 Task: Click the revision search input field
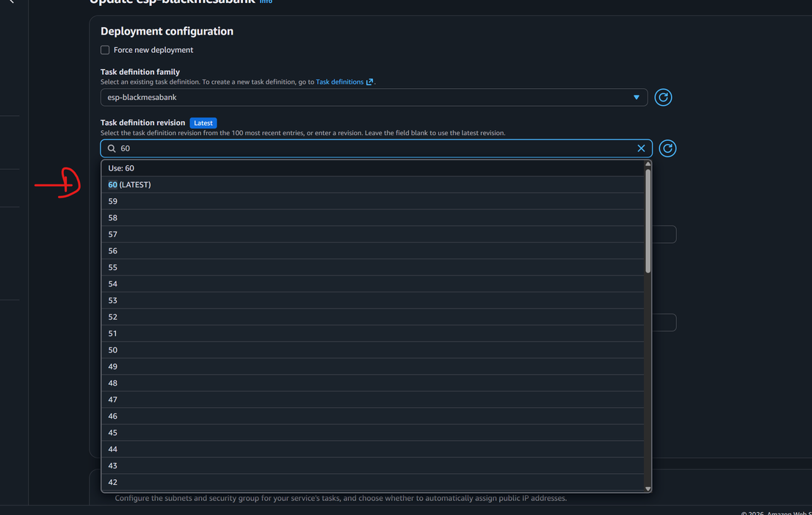click(367, 148)
